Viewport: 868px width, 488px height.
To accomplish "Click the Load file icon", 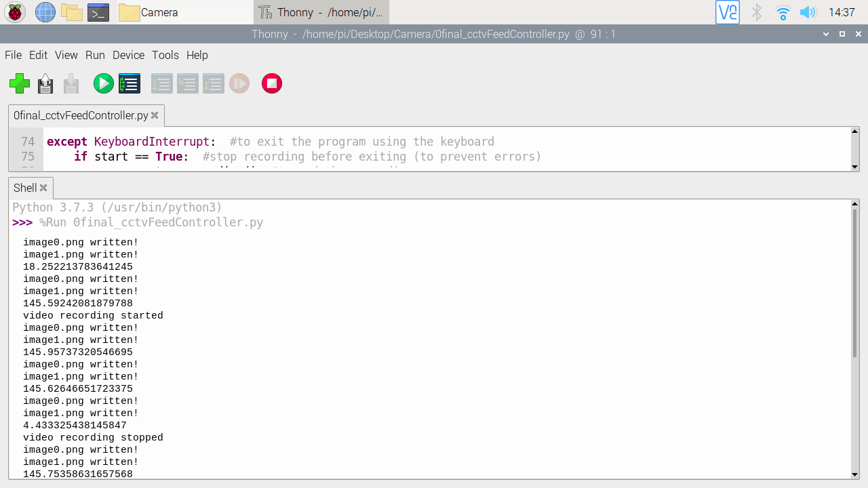I will [x=45, y=83].
